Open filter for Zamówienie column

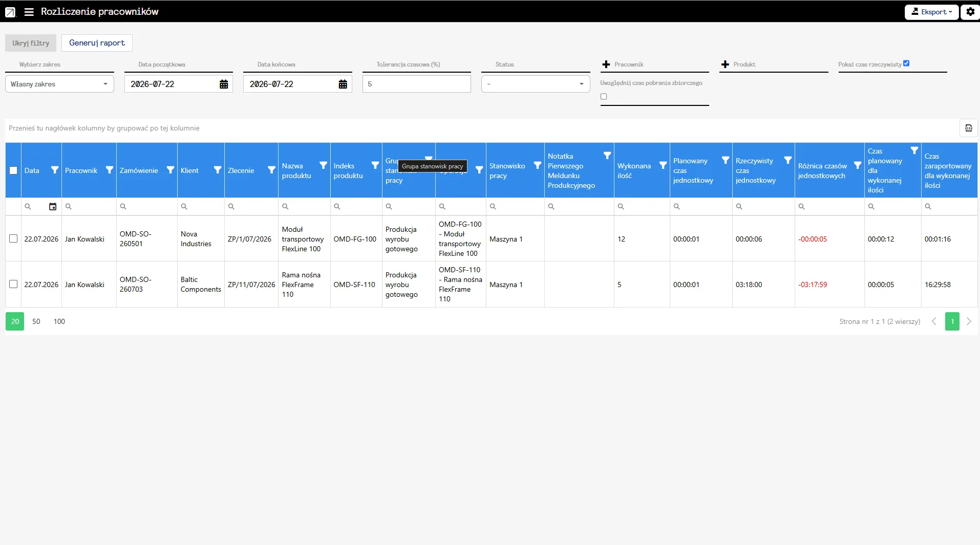(x=171, y=170)
